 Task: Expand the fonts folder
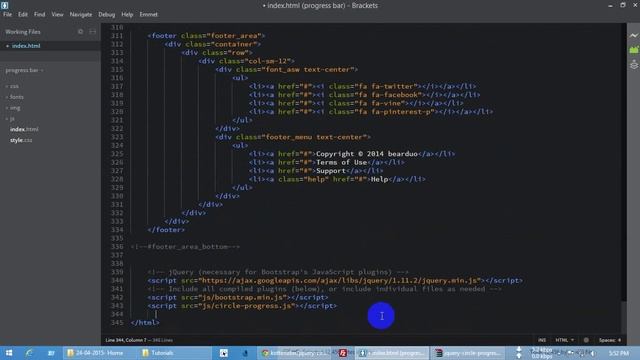point(15,97)
